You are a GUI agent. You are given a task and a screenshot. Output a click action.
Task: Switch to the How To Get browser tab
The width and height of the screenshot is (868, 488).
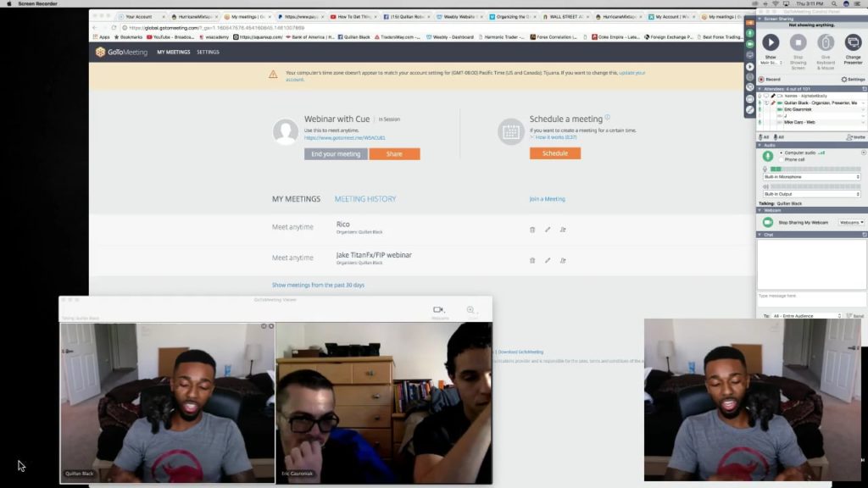[354, 17]
